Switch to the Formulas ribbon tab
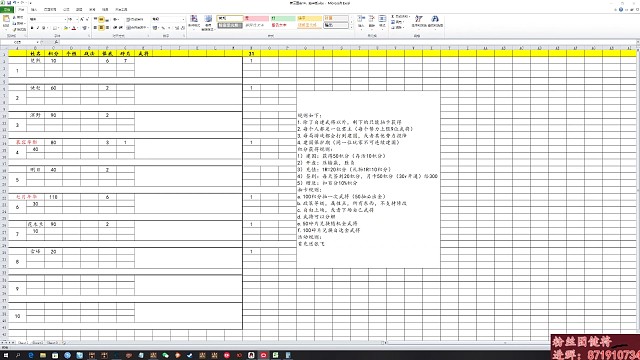This screenshot has width=640, height=360. pyautogui.click(x=67, y=9)
